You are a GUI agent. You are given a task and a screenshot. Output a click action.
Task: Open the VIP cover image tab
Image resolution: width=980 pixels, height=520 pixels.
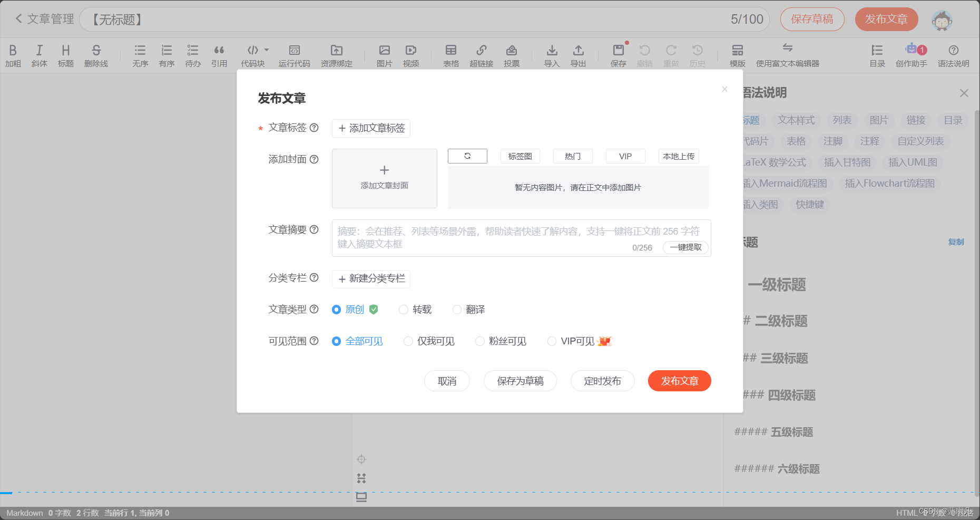pos(625,156)
